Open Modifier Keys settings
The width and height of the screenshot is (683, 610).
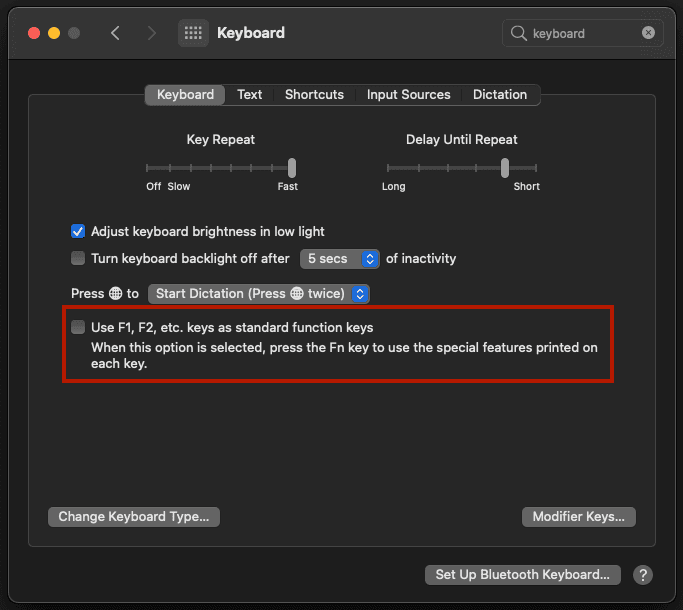coord(578,517)
